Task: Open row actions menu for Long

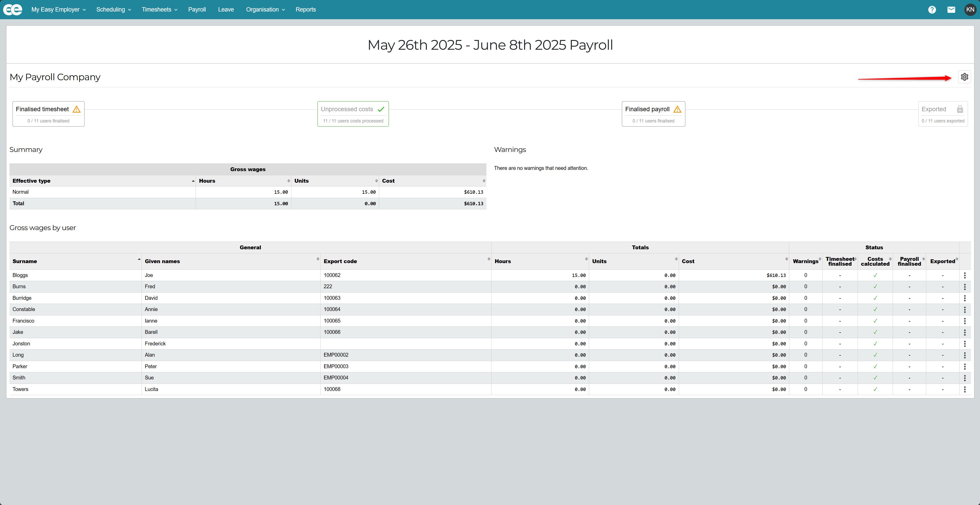Action: [965, 355]
